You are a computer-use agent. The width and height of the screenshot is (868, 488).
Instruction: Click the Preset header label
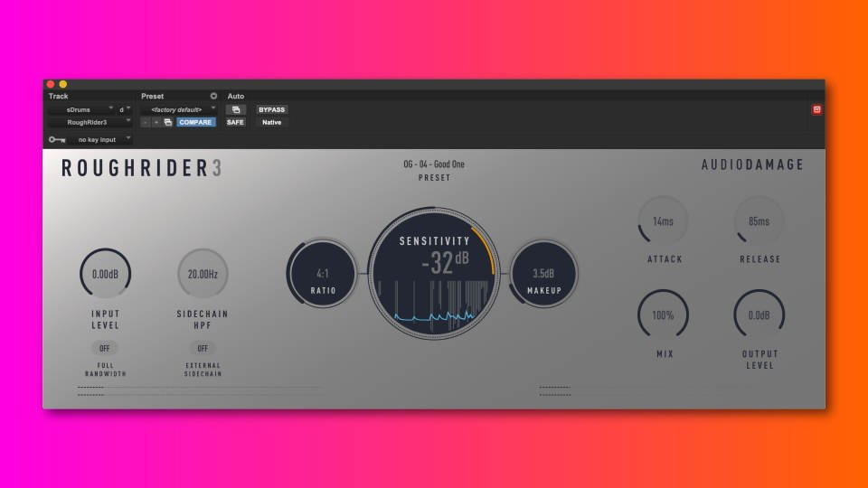[152, 97]
